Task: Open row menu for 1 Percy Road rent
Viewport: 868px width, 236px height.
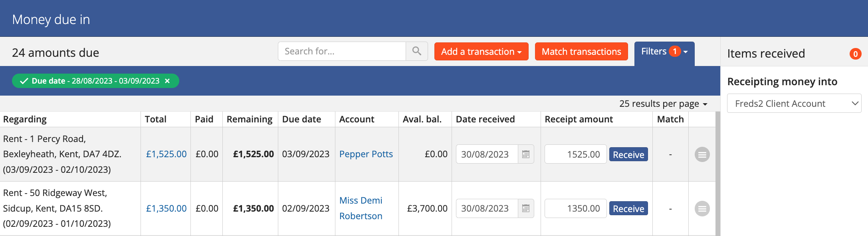Action: (x=702, y=154)
